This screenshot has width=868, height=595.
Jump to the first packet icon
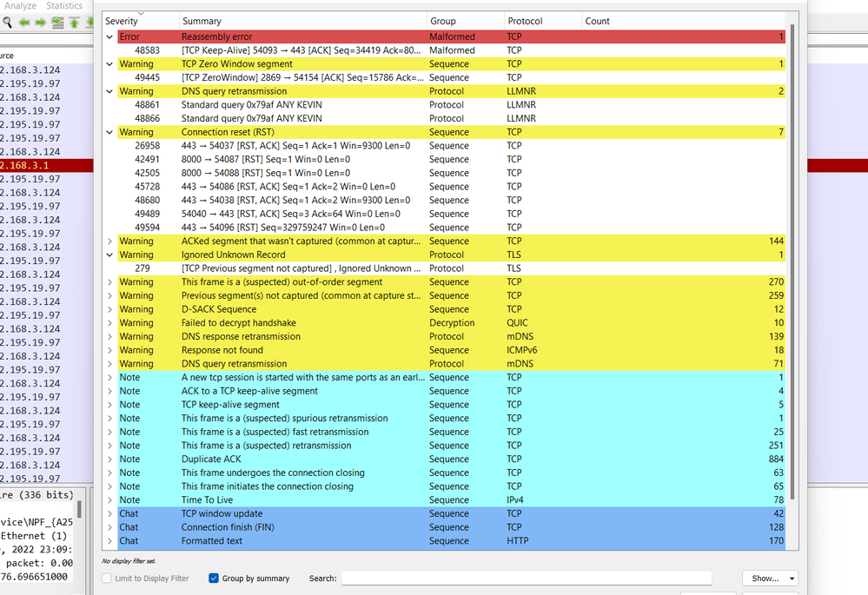[x=74, y=22]
